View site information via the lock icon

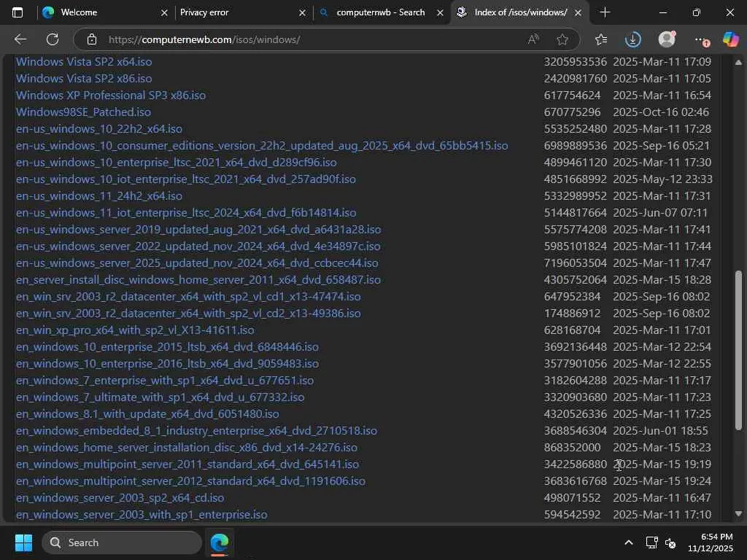[92, 39]
